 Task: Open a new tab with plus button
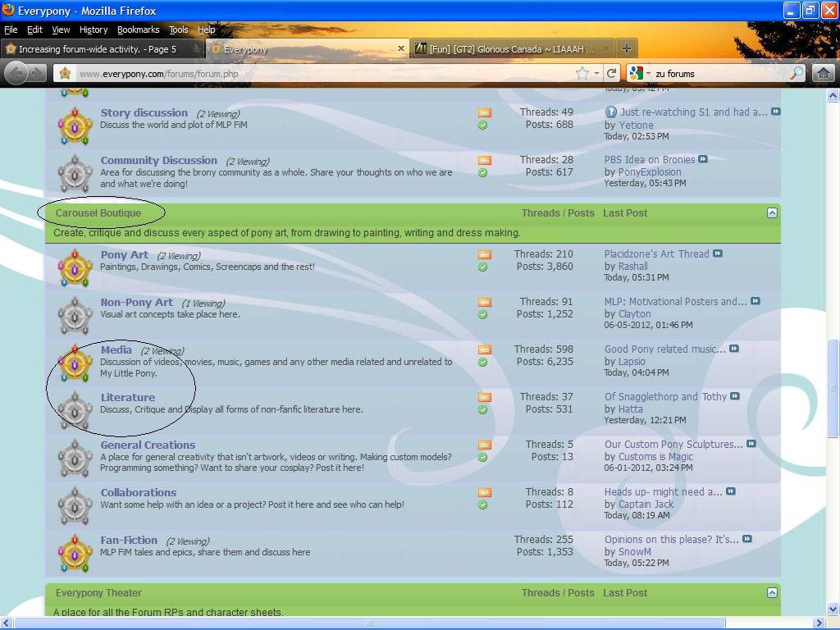tap(626, 49)
